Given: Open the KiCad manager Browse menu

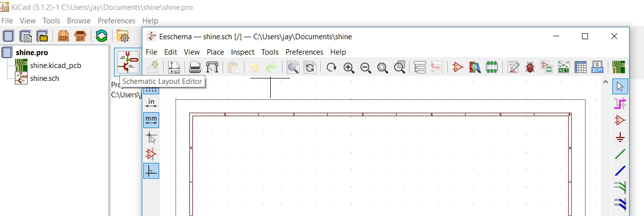Looking at the screenshot, I should pos(79,20).
